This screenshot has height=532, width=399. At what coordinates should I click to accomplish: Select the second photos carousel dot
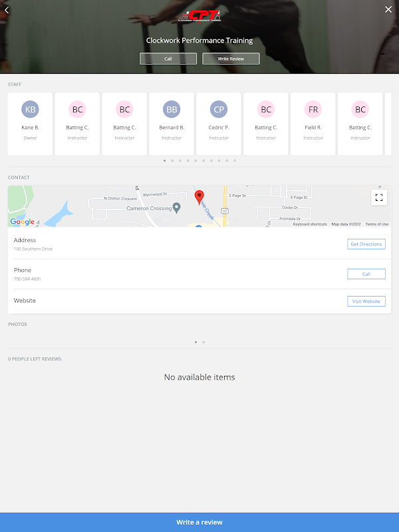pos(203,342)
